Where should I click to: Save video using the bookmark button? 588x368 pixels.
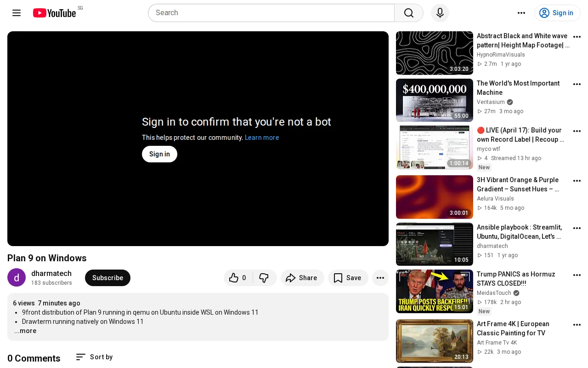(x=348, y=278)
